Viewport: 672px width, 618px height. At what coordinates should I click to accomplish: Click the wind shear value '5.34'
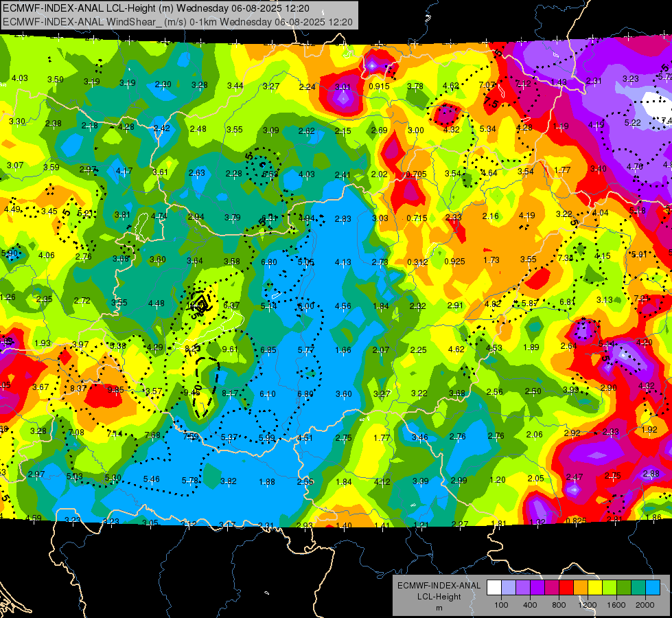tap(488, 128)
